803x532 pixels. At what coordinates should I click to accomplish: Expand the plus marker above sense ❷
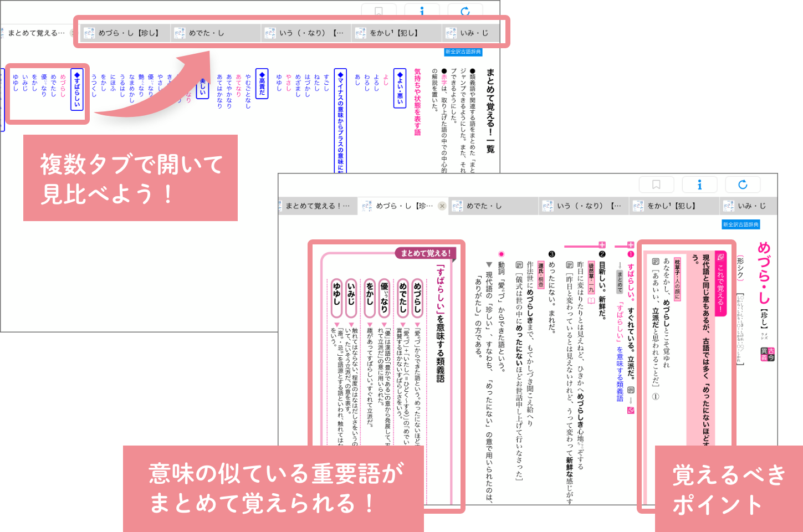coord(602,245)
